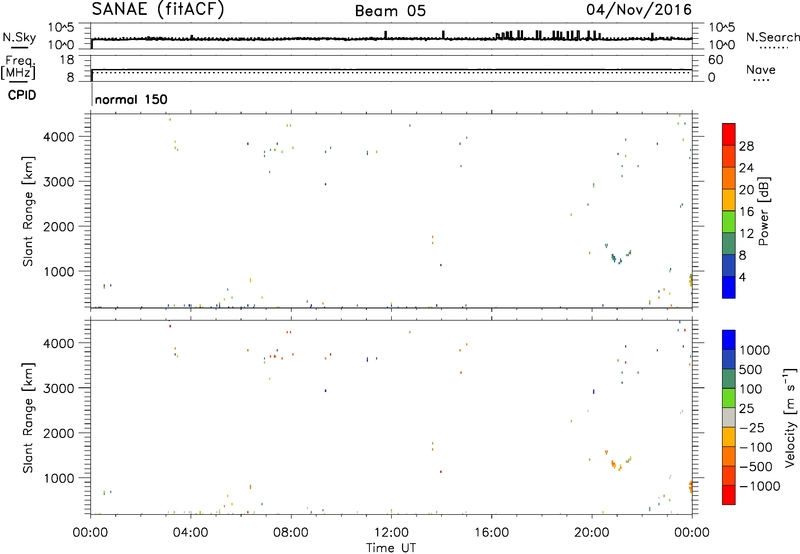This screenshot has height=554, width=800.
Task: Click the gray -25 to 25 velocity colorbar segment
Action: pos(729,417)
